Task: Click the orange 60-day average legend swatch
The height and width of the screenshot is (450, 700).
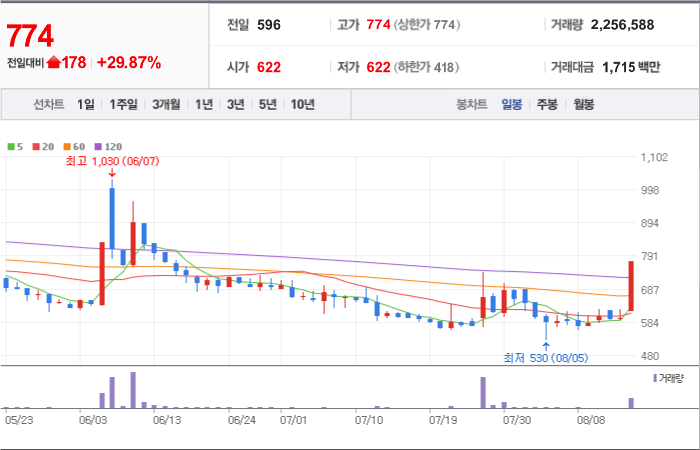Action: pos(67,146)
